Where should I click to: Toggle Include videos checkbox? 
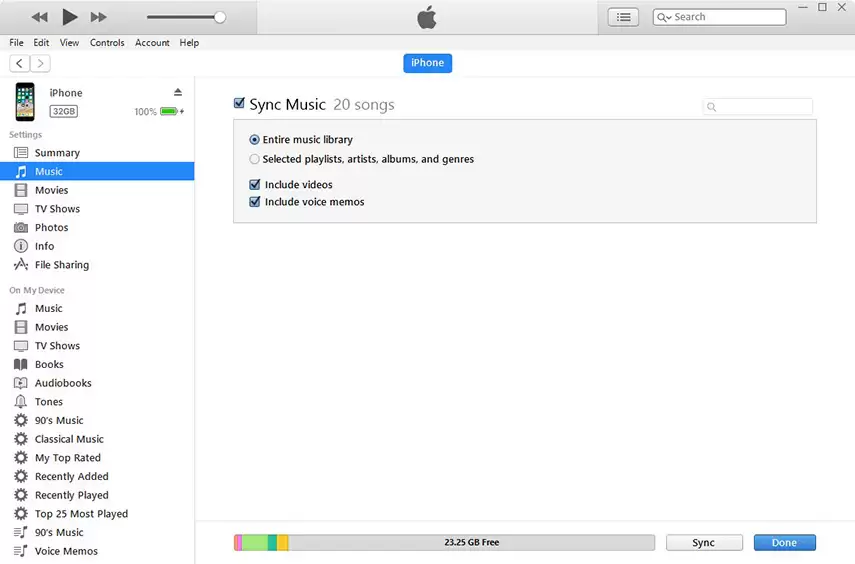point(255,184)
